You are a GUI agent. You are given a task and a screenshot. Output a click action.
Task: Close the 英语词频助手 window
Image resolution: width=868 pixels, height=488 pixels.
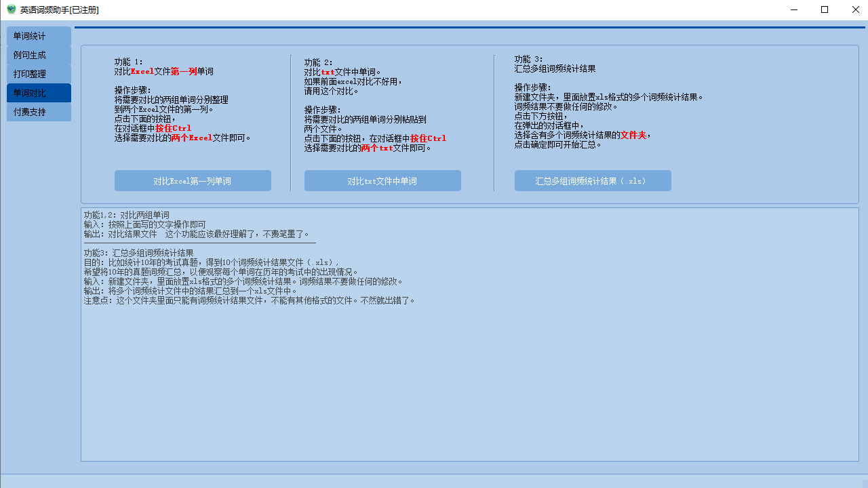pos(856,9)
